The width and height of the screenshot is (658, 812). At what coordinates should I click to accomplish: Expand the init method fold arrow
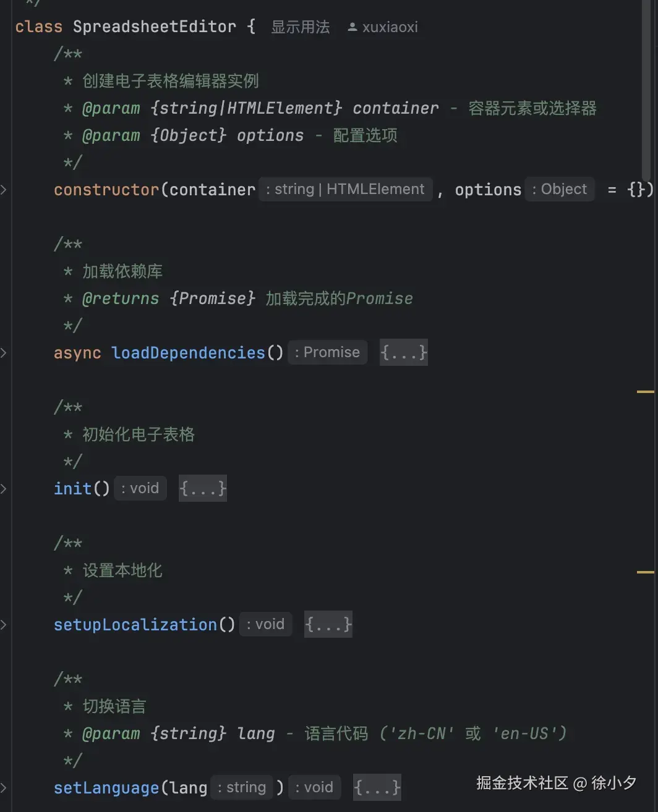click(4, 489)
